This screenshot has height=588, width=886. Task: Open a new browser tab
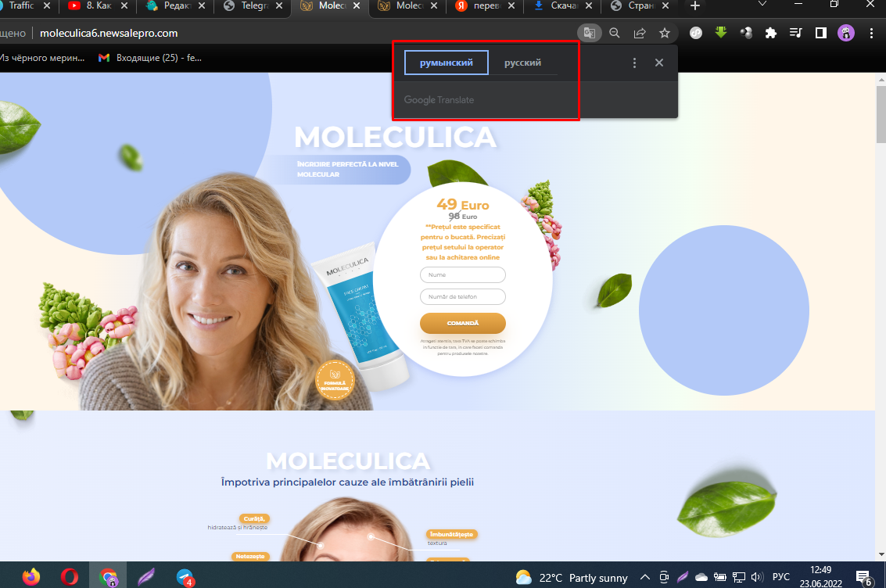tap(695, 5)
